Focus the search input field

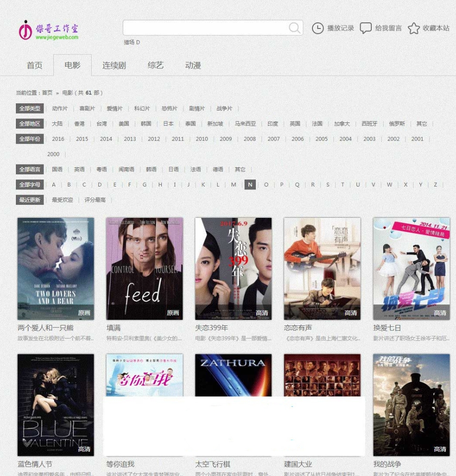(x=212, y=28)
